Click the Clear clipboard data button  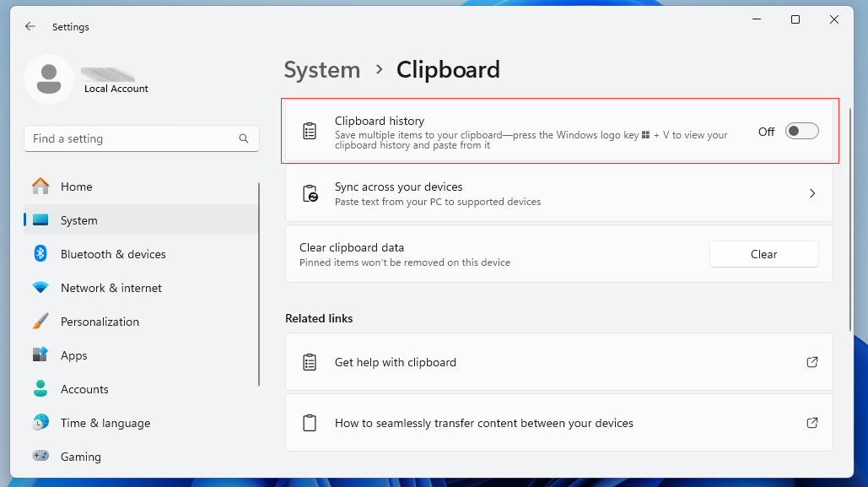[763, 254]
